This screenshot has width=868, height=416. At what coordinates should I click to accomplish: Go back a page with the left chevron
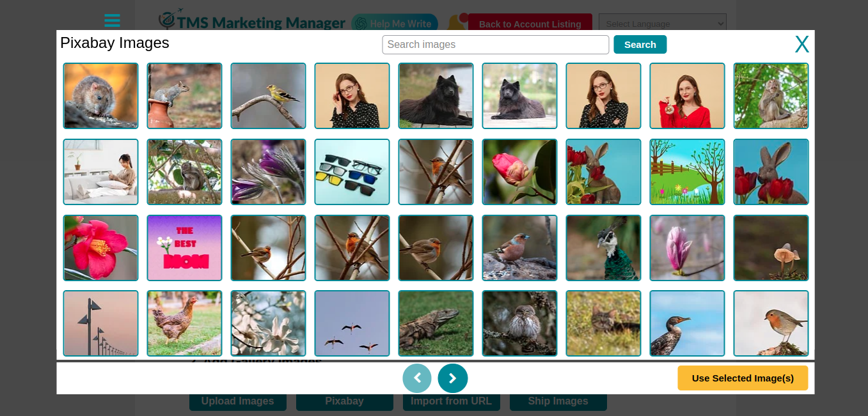coord(417,378)
